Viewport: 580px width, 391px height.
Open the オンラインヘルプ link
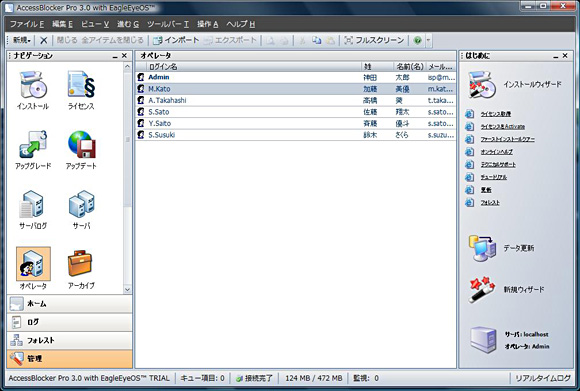click(496, 152)
